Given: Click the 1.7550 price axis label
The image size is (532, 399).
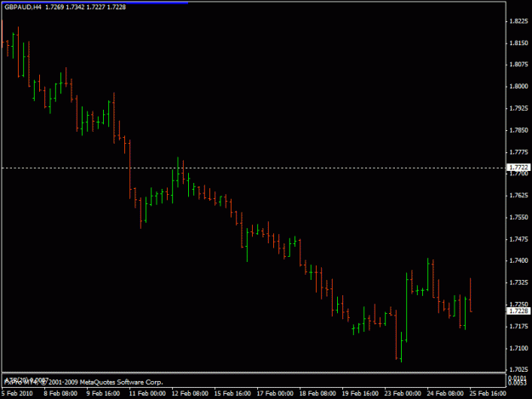Looking at the screenshot, I should coord(518,217).
